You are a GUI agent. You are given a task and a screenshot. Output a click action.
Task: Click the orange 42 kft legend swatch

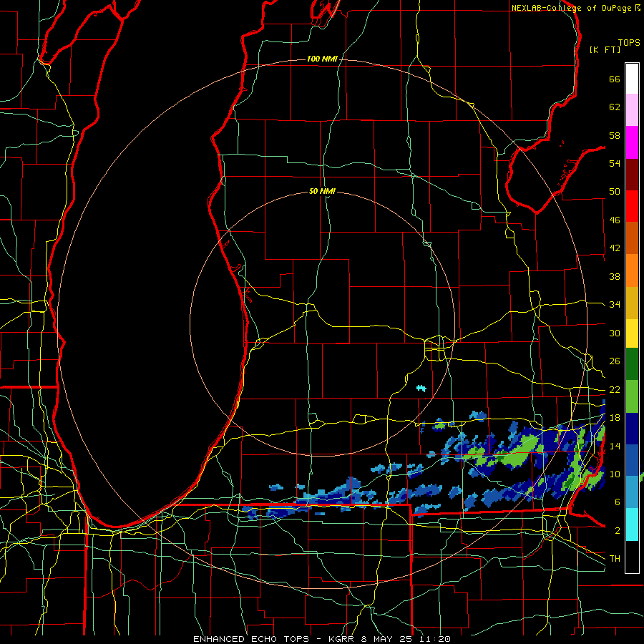pyautogui.click(x=632, y=270)
